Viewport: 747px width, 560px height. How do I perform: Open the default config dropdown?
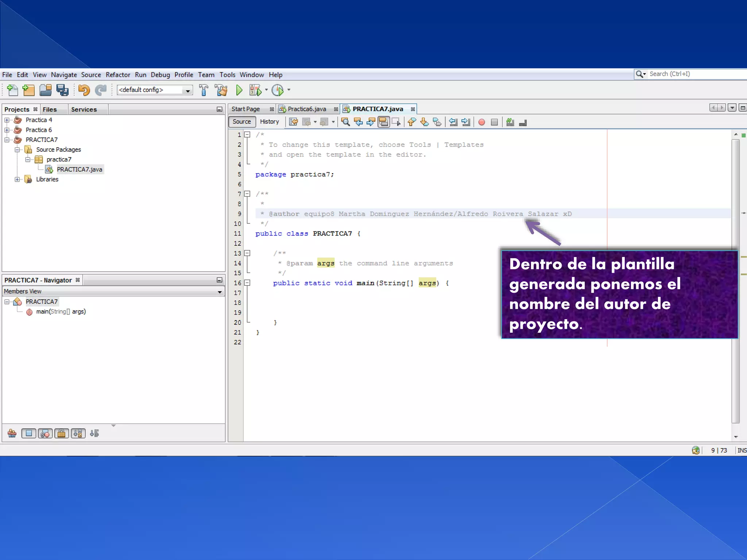point(187,90)
